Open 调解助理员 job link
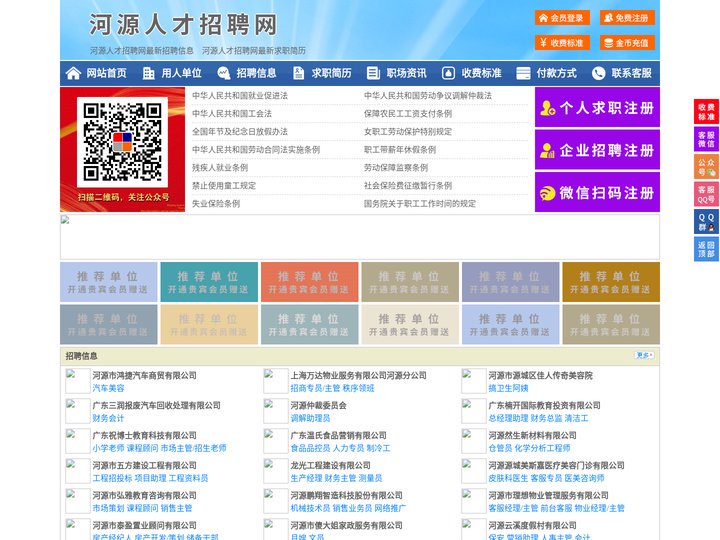The width and height of the screenshot is (720, 540). pyautogui.click(x=310, y=418)
